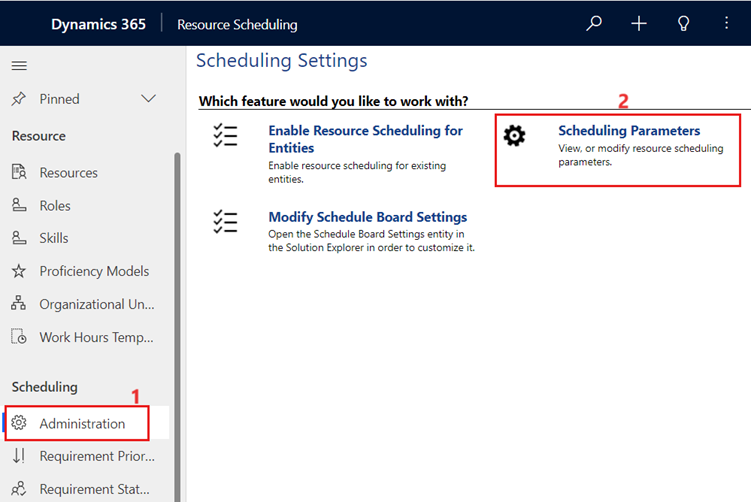
Task: Click Resource Scheduling app name in header
Action: [x=237, y=24]
